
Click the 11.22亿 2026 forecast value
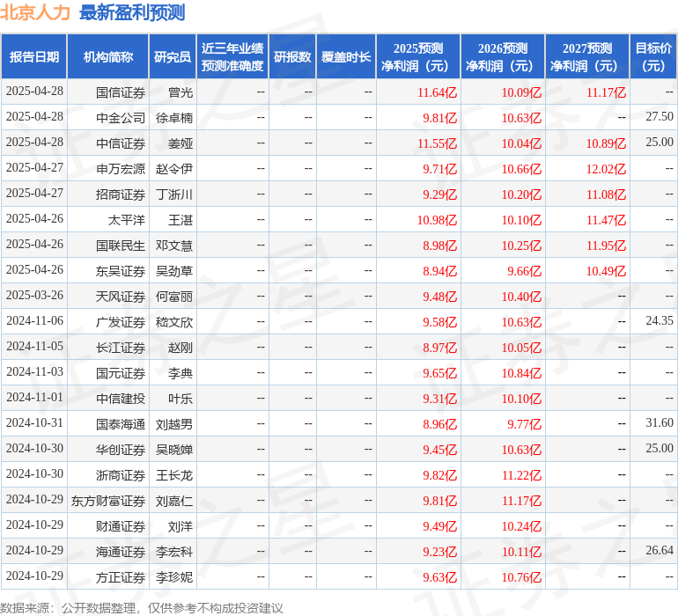click(x=521, y=475)
